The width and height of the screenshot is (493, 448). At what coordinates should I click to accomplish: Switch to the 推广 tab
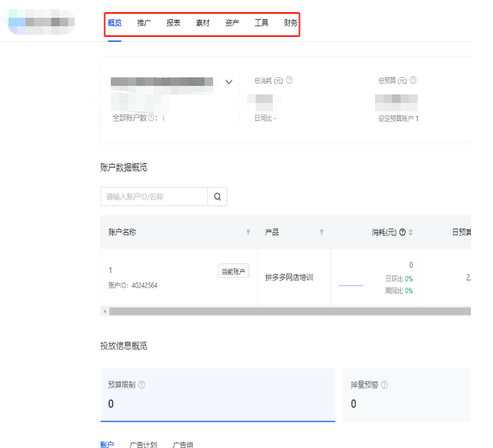tap(144, 23)
